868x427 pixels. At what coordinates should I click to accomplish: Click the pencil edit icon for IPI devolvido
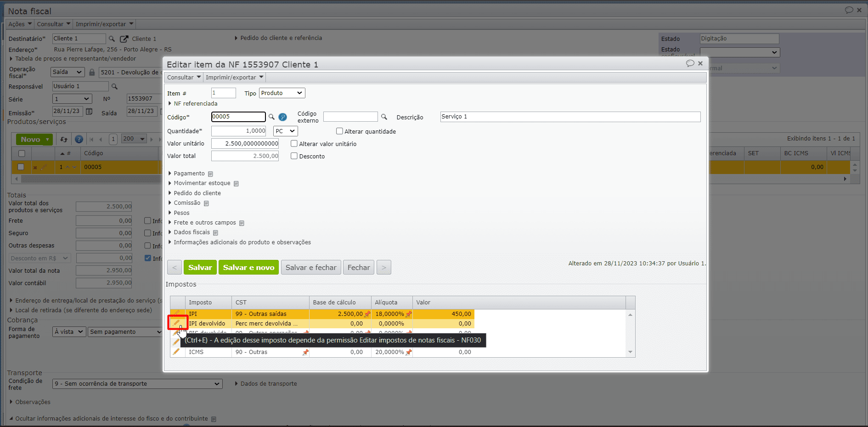(x=176, y=323)
